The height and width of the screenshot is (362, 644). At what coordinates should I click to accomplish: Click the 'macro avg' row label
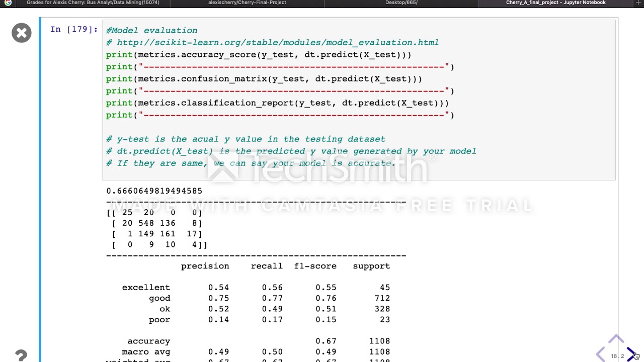click(x=146, y=352)
